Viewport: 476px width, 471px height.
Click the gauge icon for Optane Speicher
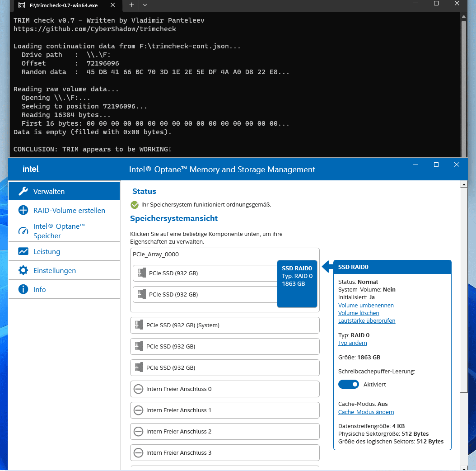click(x=23, y=231)
